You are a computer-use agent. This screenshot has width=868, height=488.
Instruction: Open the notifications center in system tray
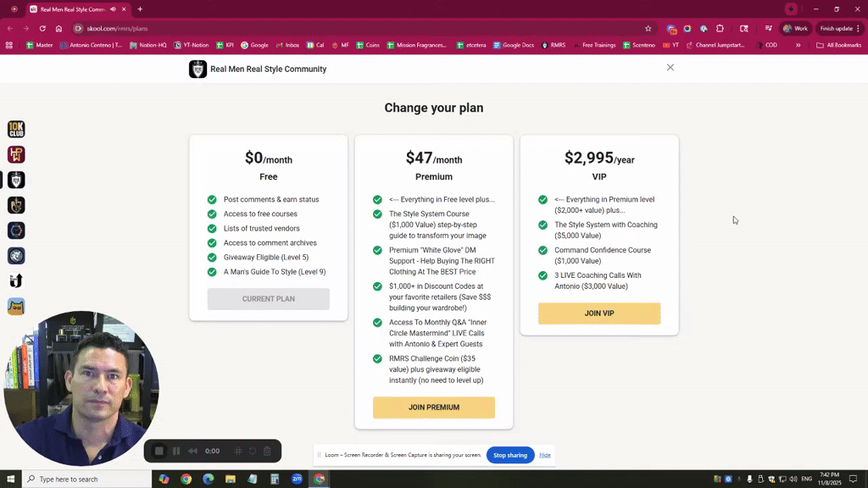tap(853, 480)
